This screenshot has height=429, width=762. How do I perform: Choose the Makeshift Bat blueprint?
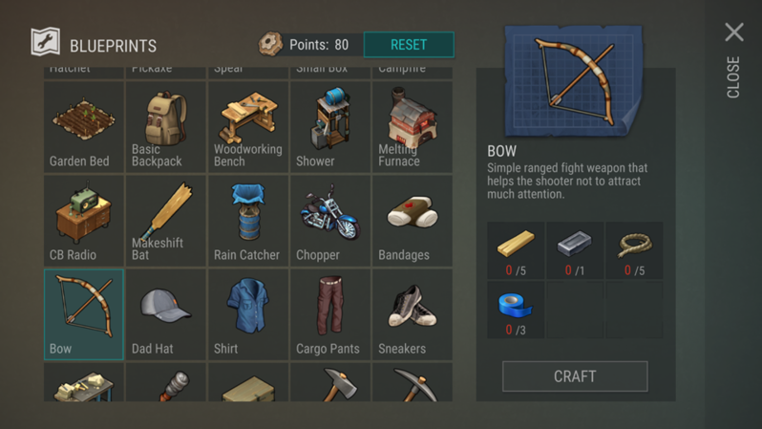coord(166,221)
